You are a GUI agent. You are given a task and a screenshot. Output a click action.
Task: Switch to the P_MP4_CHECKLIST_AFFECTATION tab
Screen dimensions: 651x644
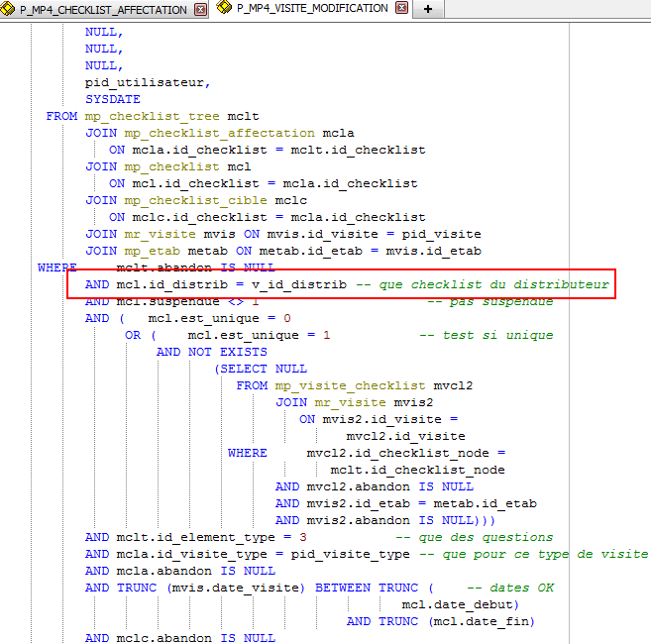[x=103, y=10]
